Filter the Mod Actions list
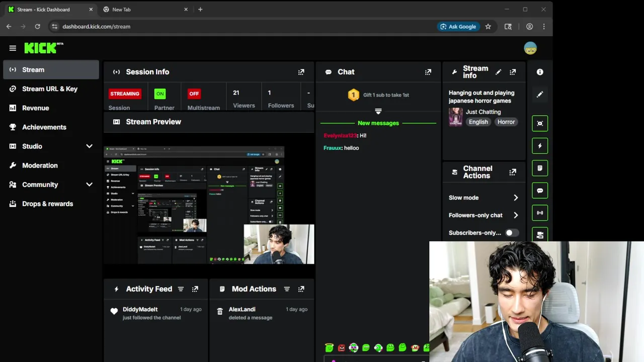This screenshot has height=362, width=644. point(287,289)
